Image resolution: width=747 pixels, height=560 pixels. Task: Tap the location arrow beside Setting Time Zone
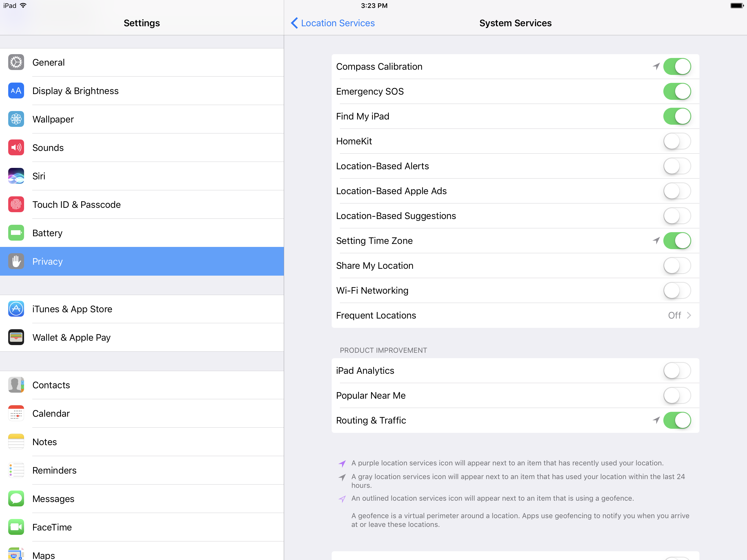[656, 240]
